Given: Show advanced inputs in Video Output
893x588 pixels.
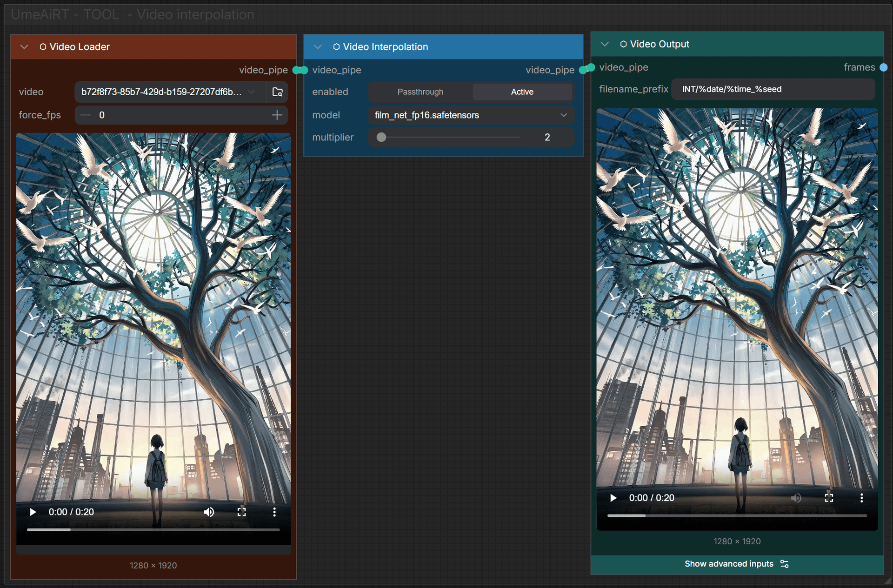Looking at the screenshot, I should pos(737,564).
